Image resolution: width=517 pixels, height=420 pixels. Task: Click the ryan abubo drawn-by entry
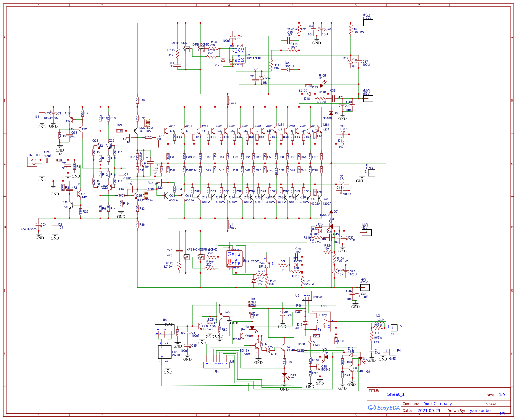(480, 410)
